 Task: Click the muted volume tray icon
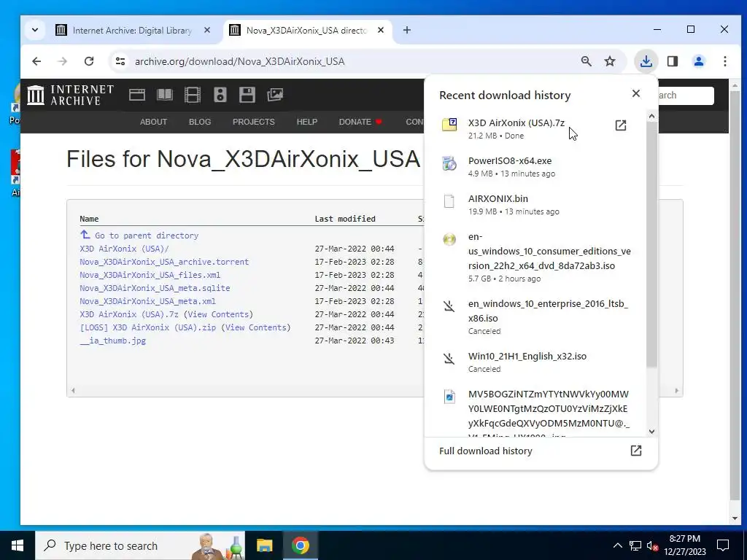(x=652, y=545)
